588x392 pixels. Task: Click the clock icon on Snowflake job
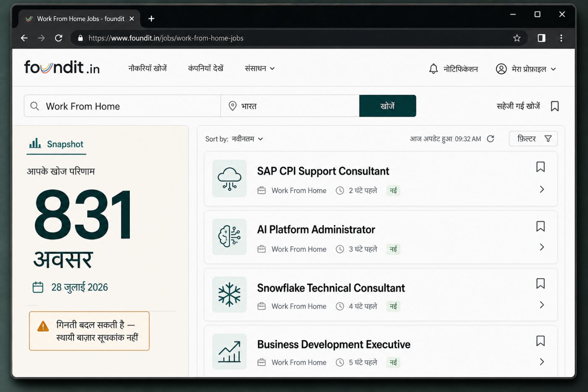pyautogui.click(x=340, y=306)
